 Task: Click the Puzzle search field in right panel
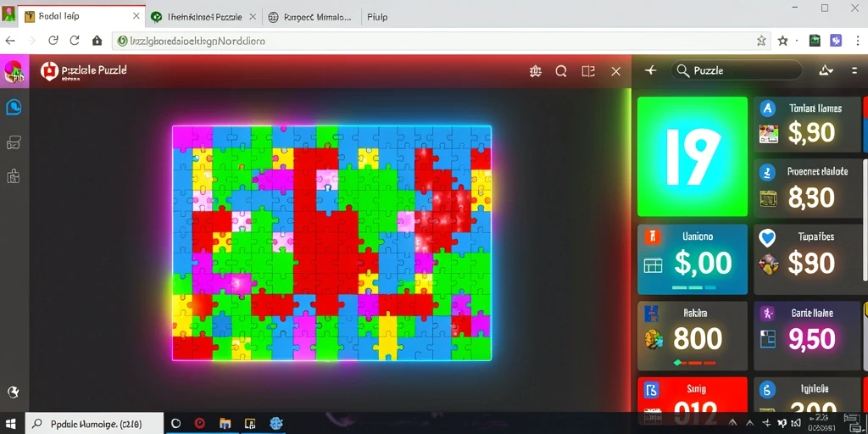coord(737,70)
